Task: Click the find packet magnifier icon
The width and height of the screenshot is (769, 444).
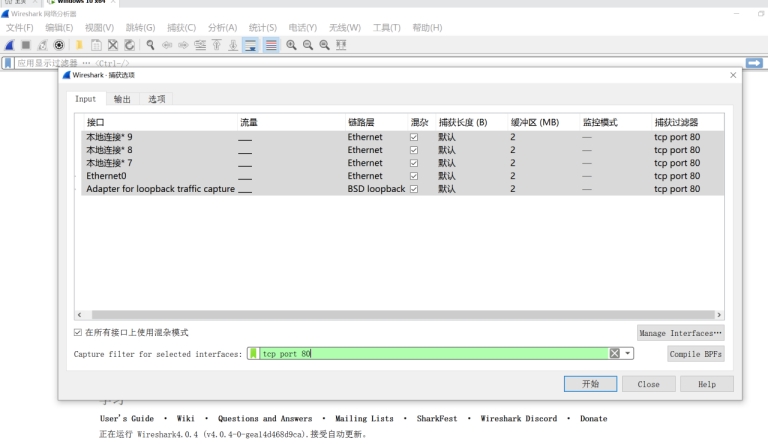Action: tap(150, 45)
